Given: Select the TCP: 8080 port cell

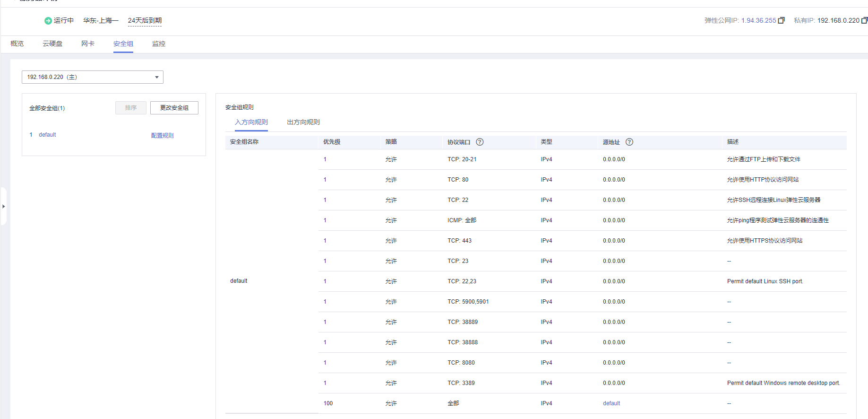Looking at the screenshot, I should click(x=461, y=363).
